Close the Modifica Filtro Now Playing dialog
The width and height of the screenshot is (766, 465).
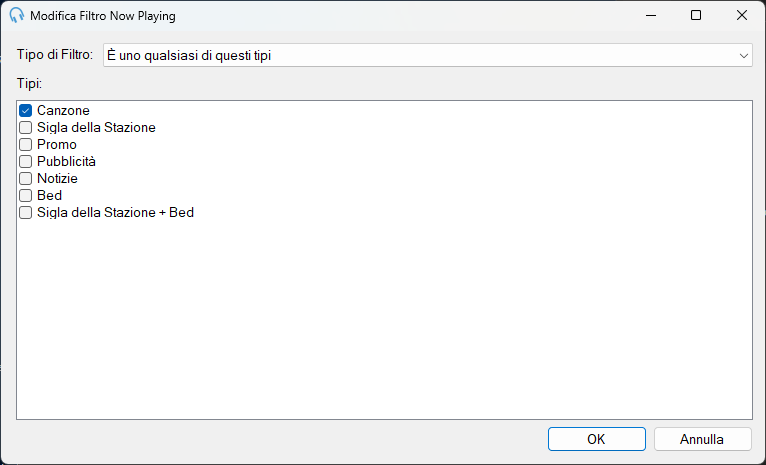tap(742, 16)
